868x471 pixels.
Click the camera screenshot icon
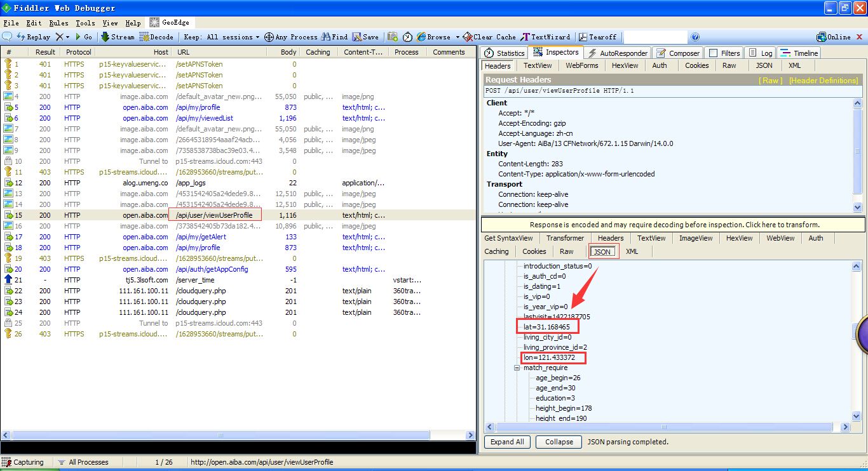pos(393,37)
